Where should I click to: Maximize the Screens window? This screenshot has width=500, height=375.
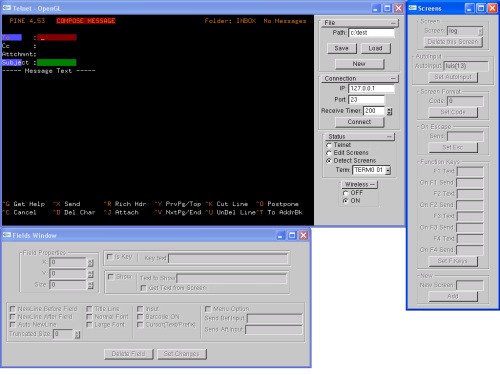pos(481,8)
